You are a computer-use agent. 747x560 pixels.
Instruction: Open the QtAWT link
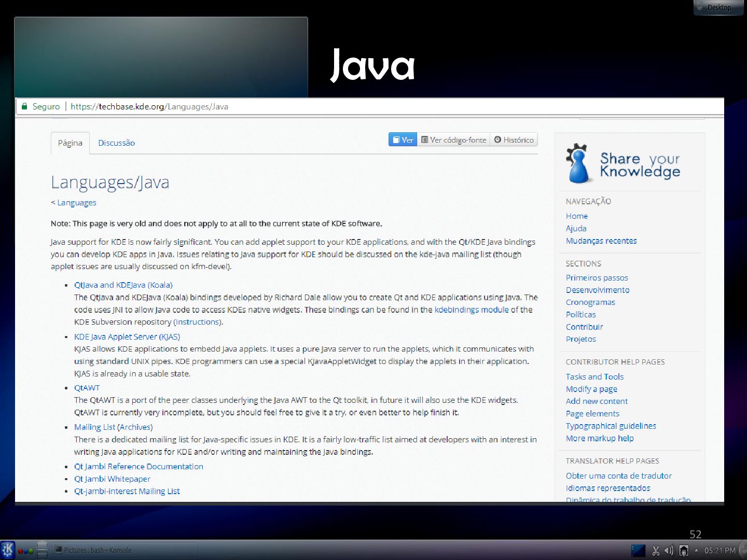87,388
